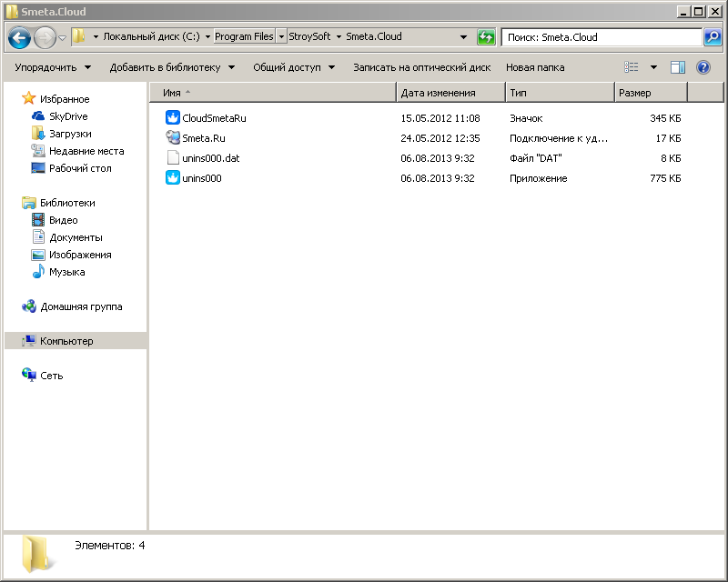Open the address bar history dropdown
Viewport: 728px width, 582px height.
[463, 36]
